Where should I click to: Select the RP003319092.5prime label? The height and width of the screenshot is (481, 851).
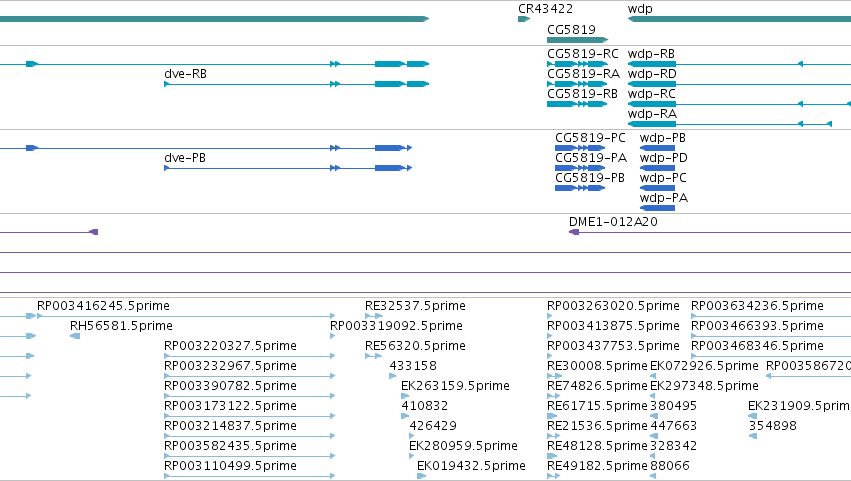[x=396, y=326]
